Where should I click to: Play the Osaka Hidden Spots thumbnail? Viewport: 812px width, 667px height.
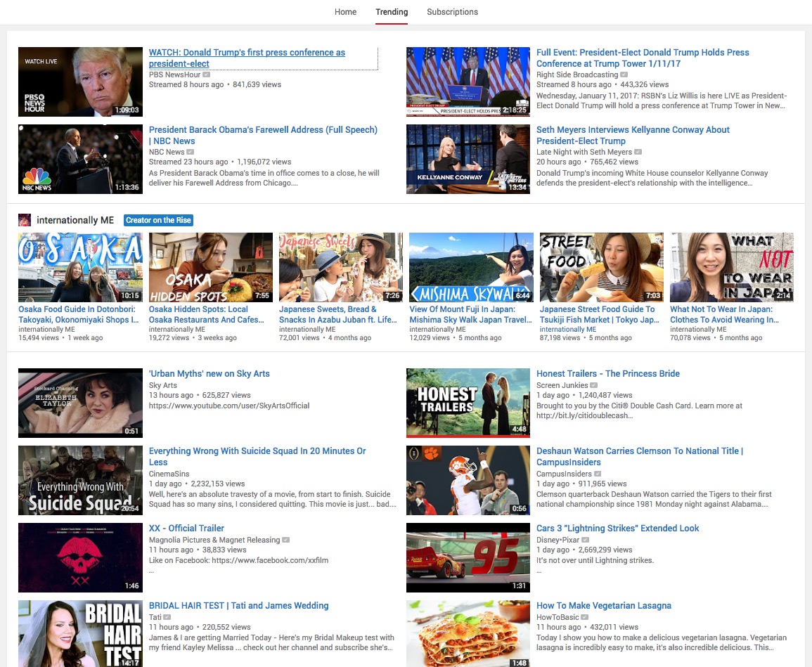point(211,267)
